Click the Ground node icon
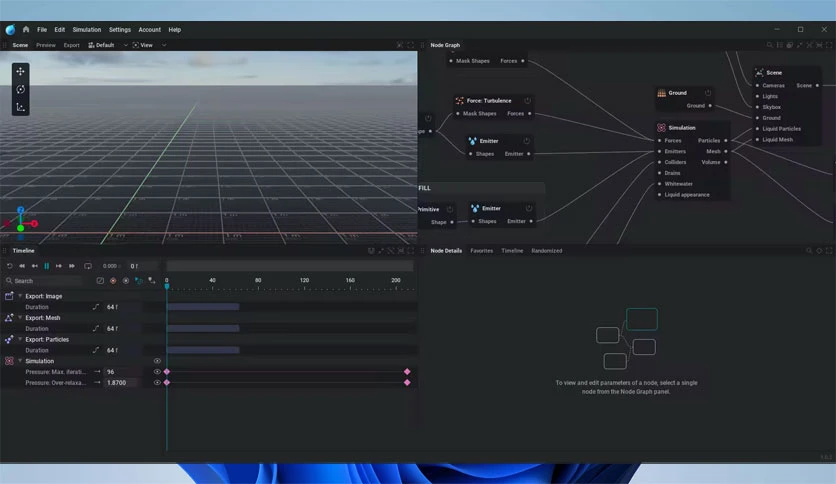Viewport: 836px width, 484px height. pyautogui.click(x=662, y=93)
